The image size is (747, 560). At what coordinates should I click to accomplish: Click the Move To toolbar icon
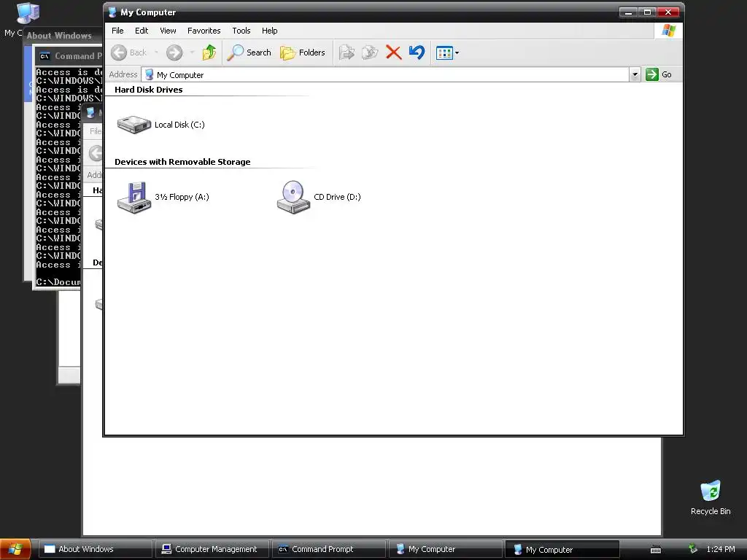347,52
